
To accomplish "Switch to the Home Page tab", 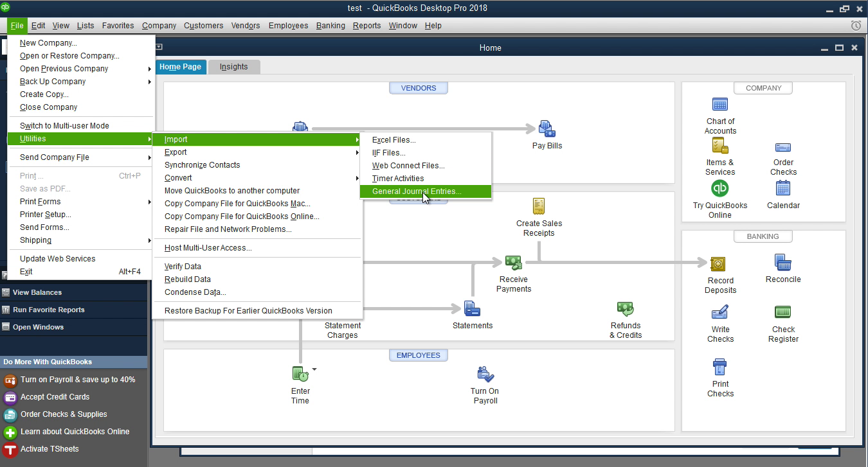I will (180, 67).
